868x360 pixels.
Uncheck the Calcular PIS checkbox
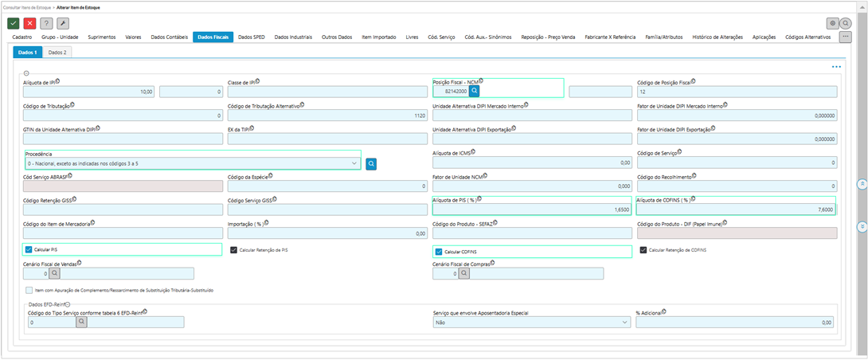pyautogui.click(x=29, y=249)
